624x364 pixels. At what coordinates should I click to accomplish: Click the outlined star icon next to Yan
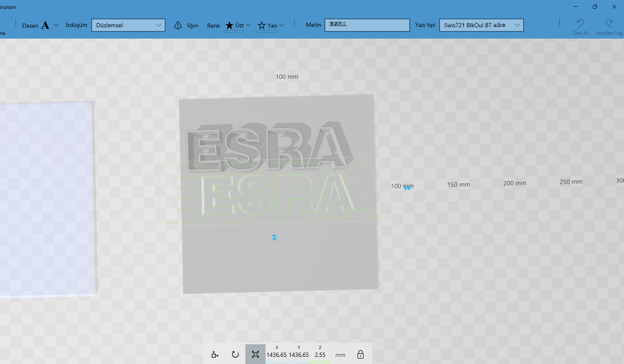(x=262, y=25)
